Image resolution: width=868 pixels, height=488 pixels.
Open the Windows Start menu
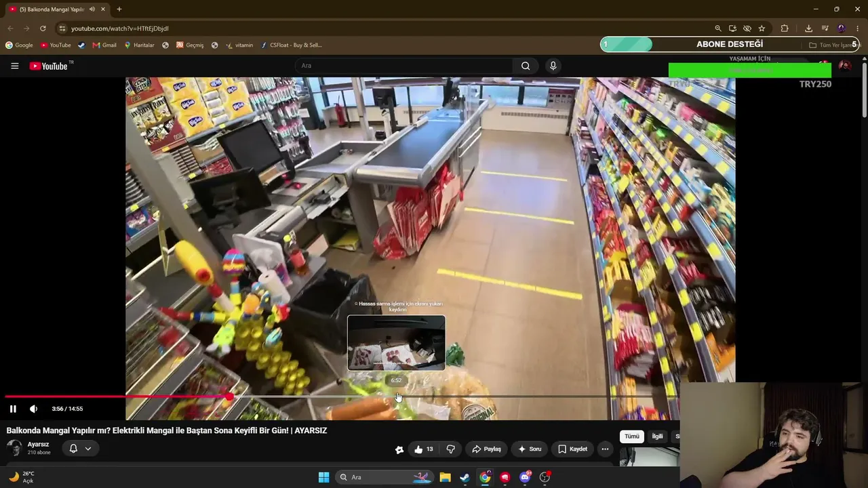[x=323, y=477]
